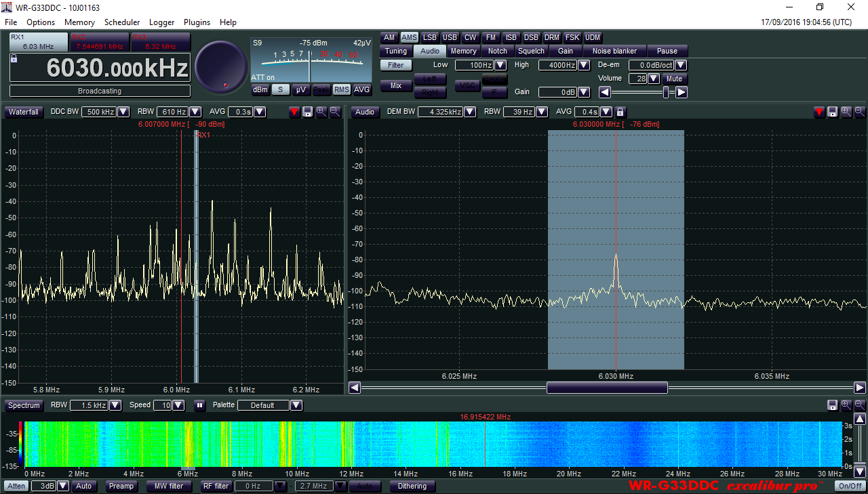Save the waterfall using the floppy disk icon

pos(832,405)
